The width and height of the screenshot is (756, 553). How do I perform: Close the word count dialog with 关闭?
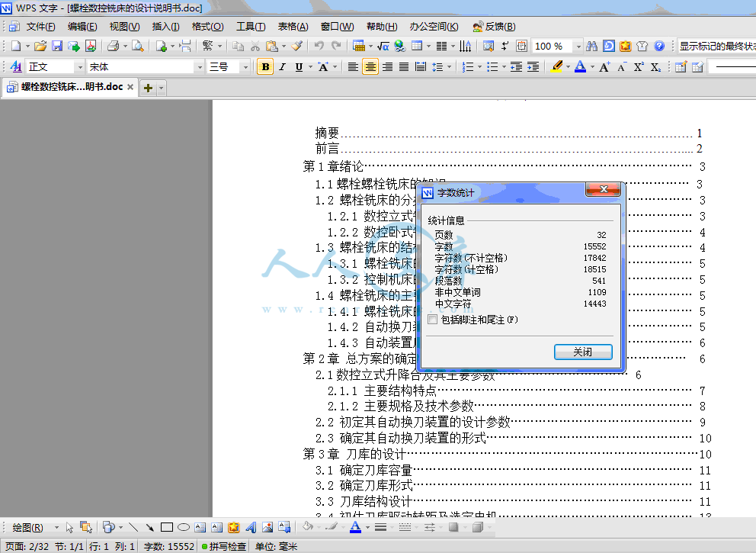[x=583, y=352]
